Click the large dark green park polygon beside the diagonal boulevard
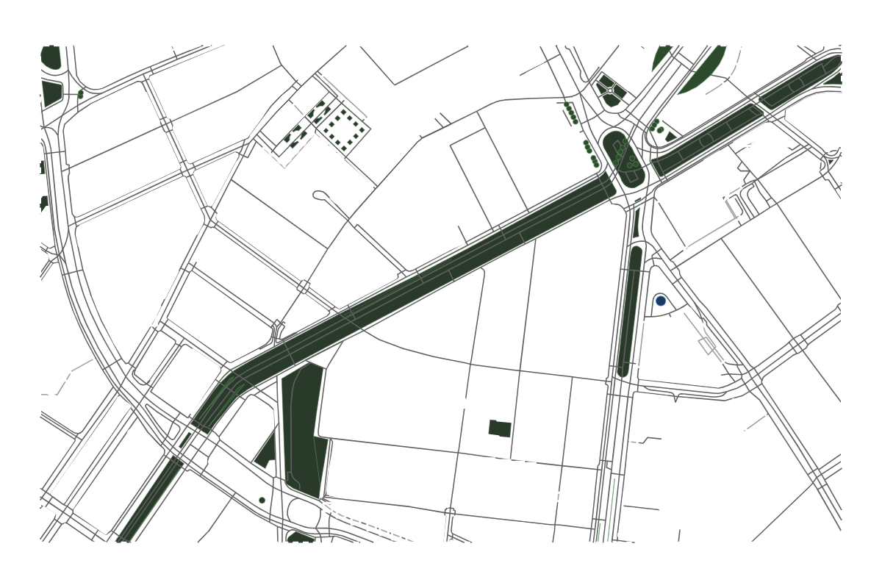Image resolution: width=882 pixels, height=588 pixels. [x=304, y=430]
